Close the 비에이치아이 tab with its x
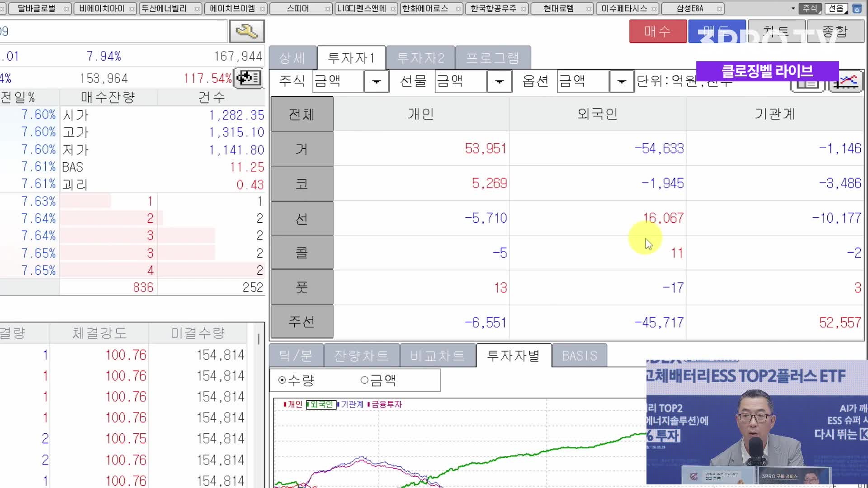 pos(132,9)
